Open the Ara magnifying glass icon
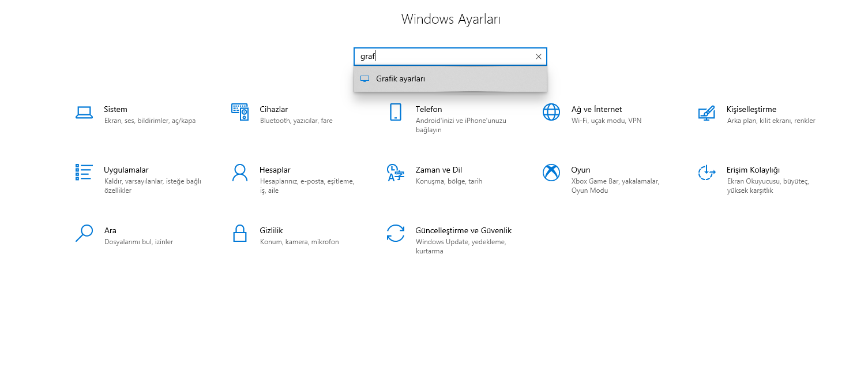Screen dimensions: 868x370 [x=84, y=233]
